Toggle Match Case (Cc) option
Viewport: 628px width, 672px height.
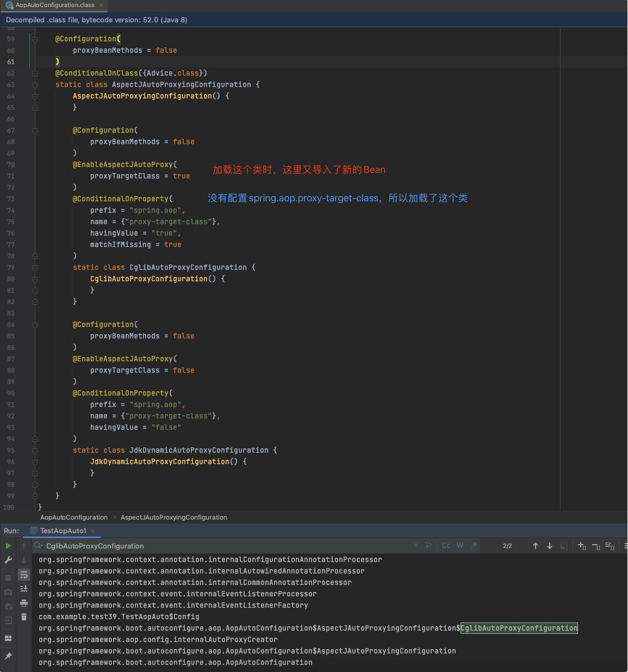446,545
